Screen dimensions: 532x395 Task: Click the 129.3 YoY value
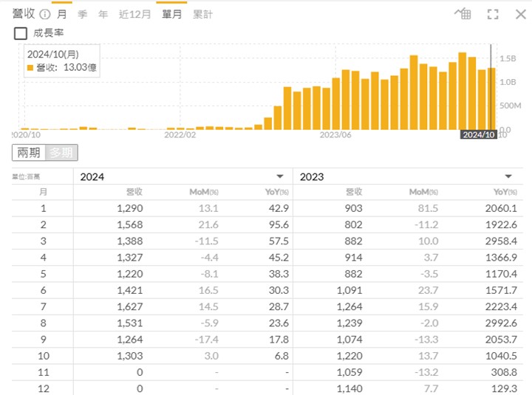point(504,388)
